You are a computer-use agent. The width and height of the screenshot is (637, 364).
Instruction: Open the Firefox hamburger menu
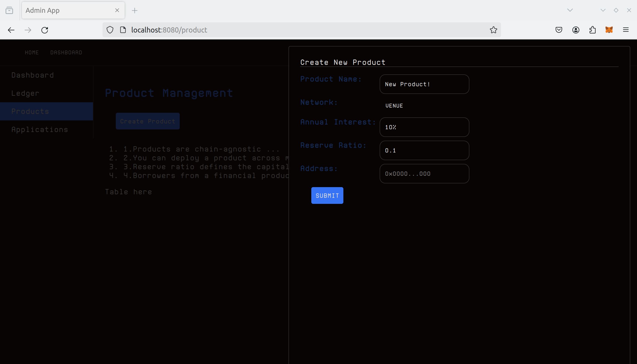coord(626,30)
